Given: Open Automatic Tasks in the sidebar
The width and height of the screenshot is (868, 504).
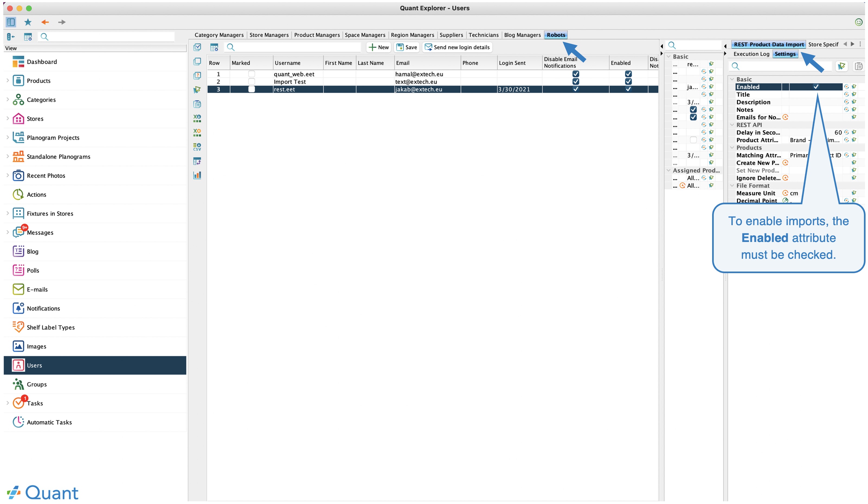Looking at the screenshot, I should [x=95, y=422].
